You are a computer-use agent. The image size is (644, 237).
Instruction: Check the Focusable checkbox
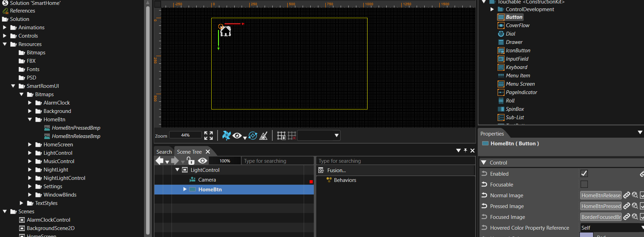(584, 184)
